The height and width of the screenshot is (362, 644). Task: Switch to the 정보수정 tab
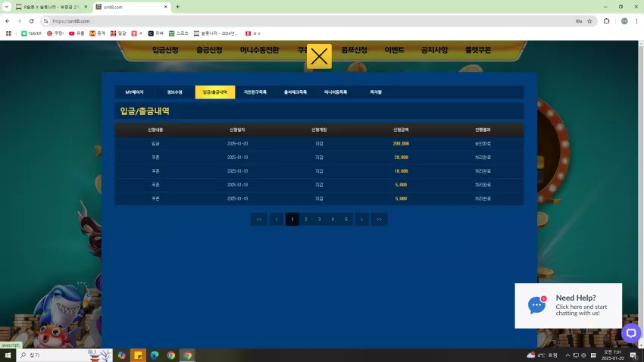click(x=174, y=92)
